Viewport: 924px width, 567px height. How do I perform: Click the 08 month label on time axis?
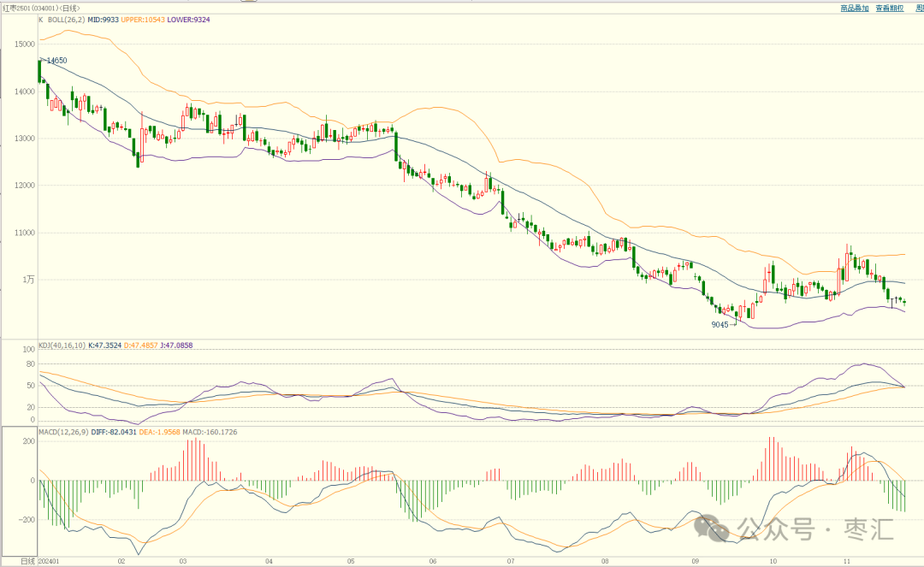(606, 561)
